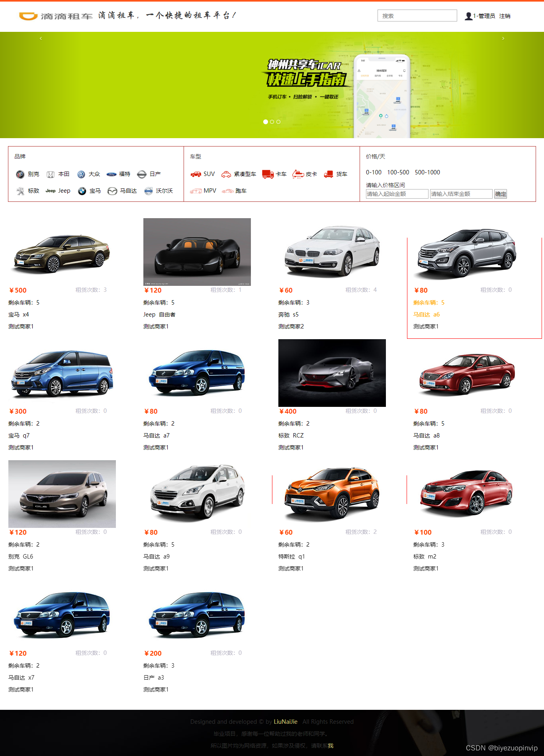The height and width of the screenshot is (756, 544).
Task: Log out via 注销 link
Action: pos(505,16)
